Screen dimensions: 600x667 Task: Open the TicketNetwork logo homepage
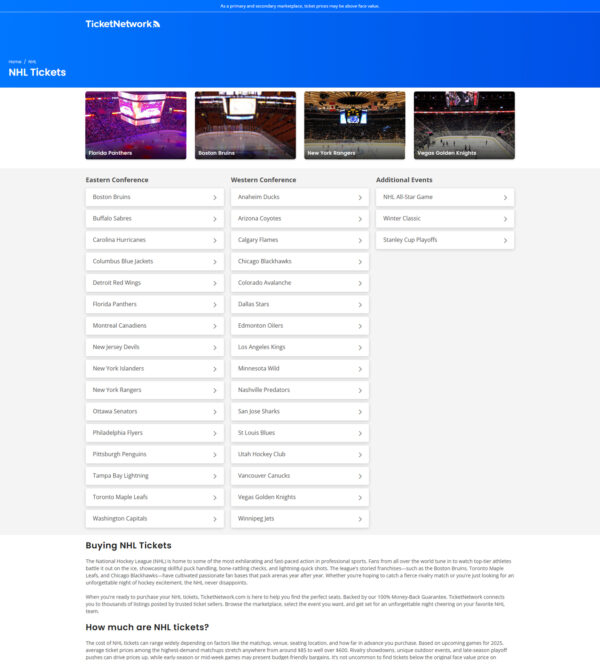coord(123,24)
